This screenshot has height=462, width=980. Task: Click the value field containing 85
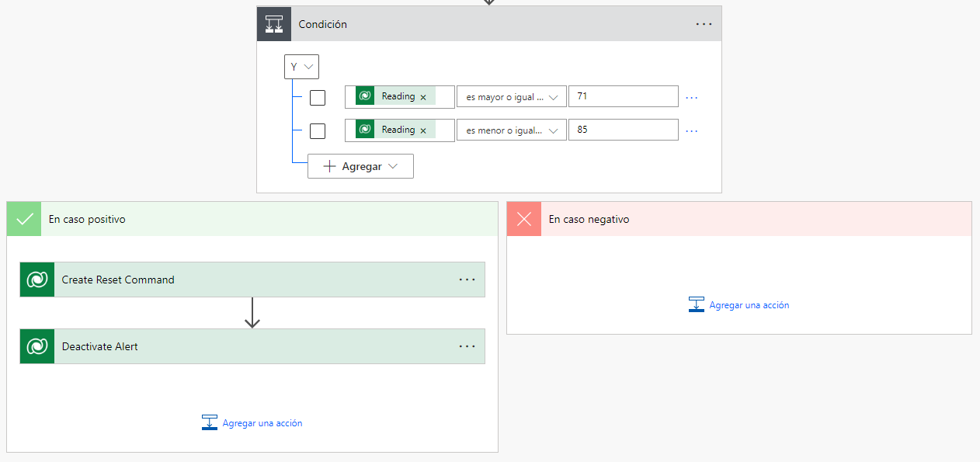624,130
